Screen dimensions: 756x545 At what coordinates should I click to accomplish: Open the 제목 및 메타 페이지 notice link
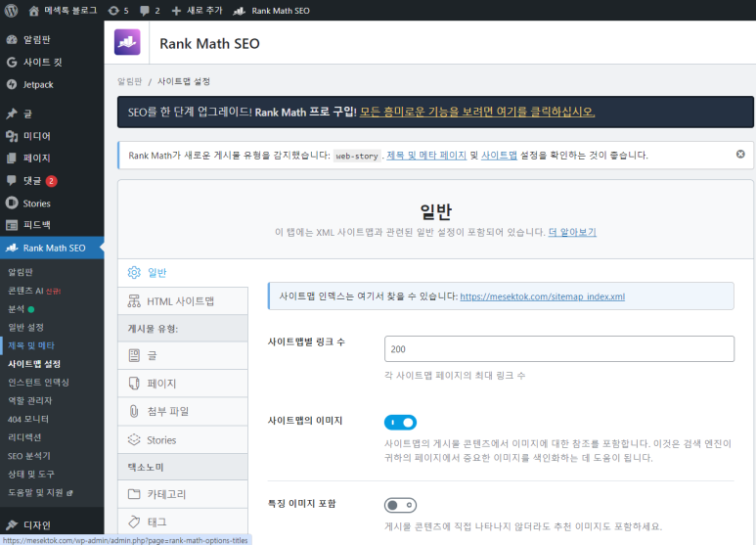[x=426, y=156]
